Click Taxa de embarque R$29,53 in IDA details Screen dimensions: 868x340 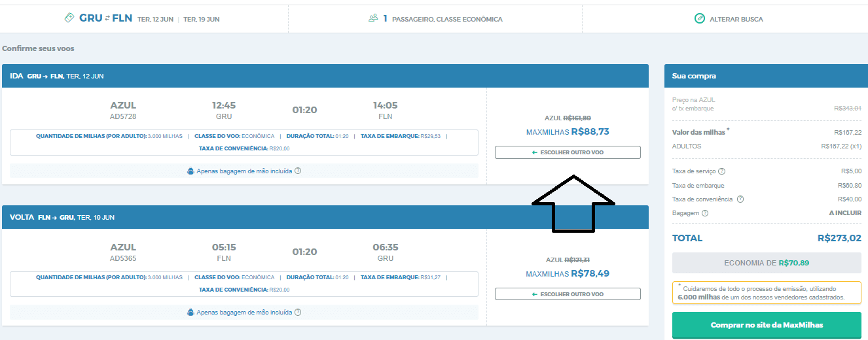tap(401, 136)
